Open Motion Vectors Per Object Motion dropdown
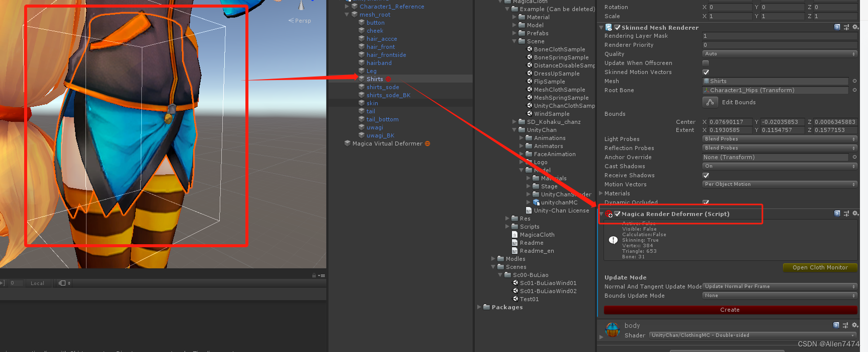This screenshot has width=868, height=352. (779, 184)
